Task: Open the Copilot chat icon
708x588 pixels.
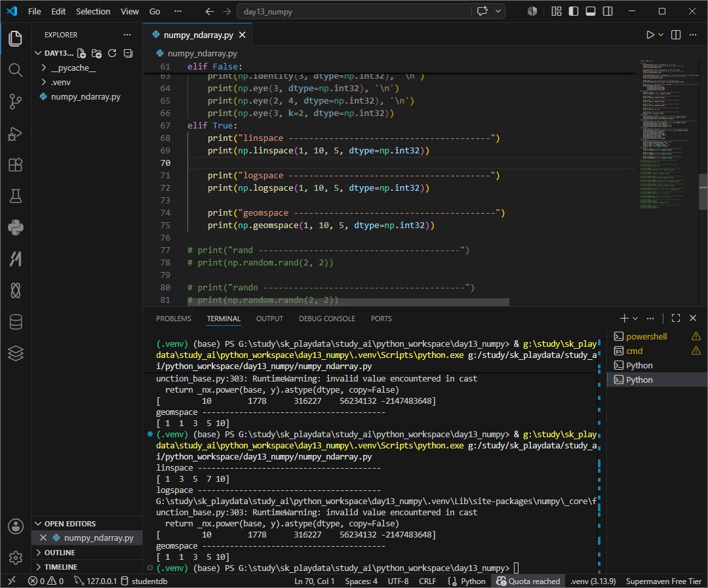Action: [482, 11]
